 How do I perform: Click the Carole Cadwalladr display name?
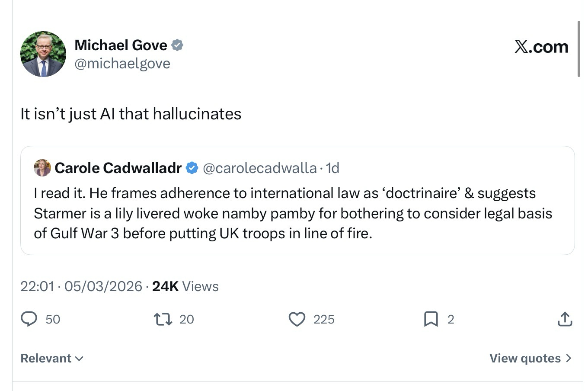point(118,168)
